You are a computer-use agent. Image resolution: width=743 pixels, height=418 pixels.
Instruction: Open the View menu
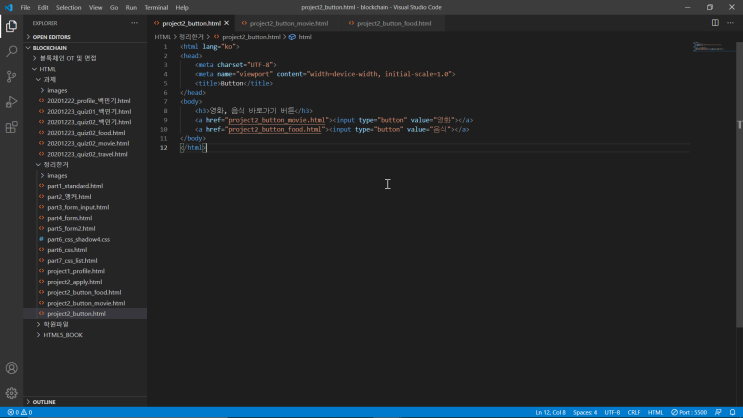point(95,8)
